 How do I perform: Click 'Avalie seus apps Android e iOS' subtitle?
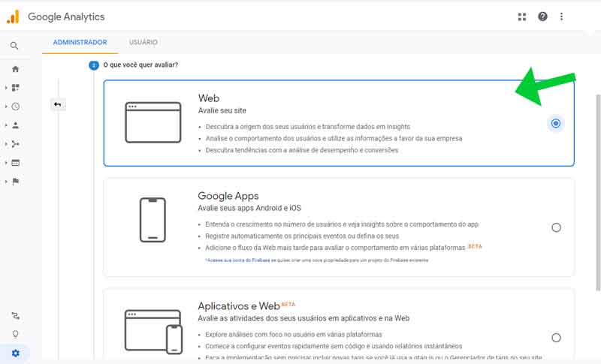(249, 208)
